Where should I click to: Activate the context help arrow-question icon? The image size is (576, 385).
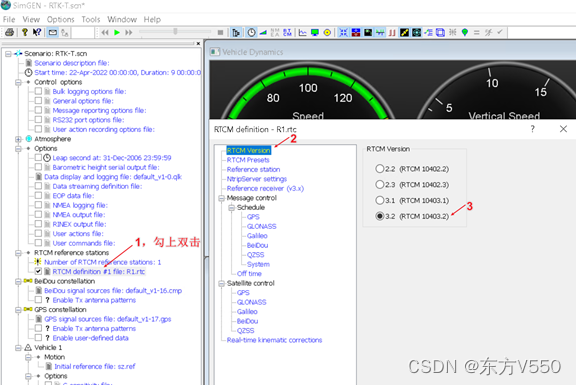click(x=37, y=32)
